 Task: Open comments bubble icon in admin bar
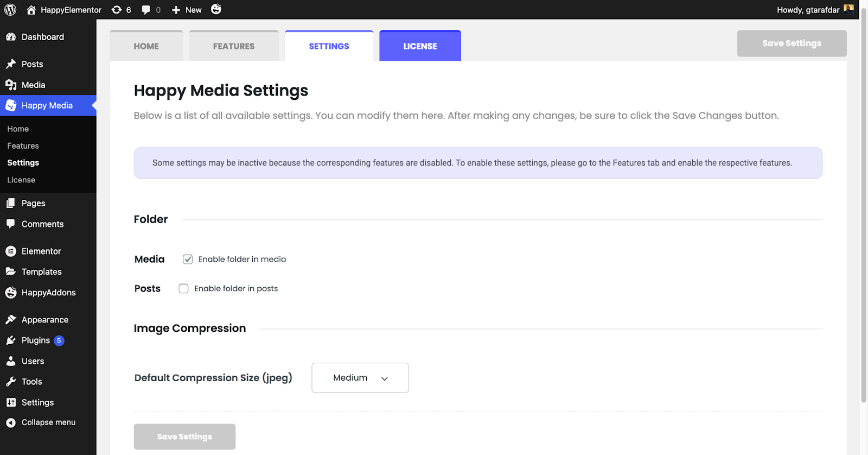(x=146, y=10)
